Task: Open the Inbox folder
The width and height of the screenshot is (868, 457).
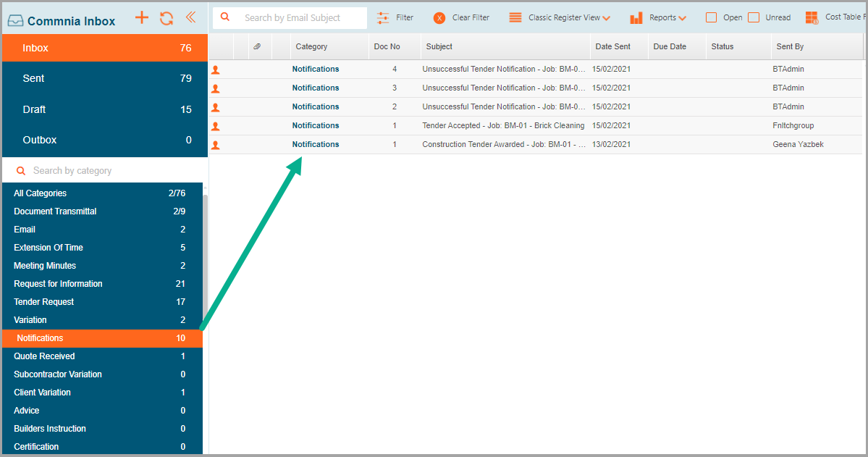Action: point(105,48)
